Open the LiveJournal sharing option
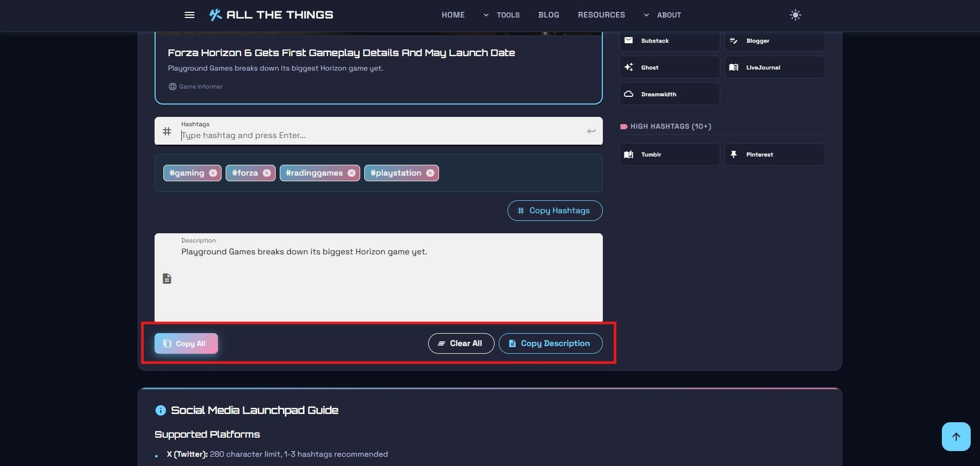 773,67
